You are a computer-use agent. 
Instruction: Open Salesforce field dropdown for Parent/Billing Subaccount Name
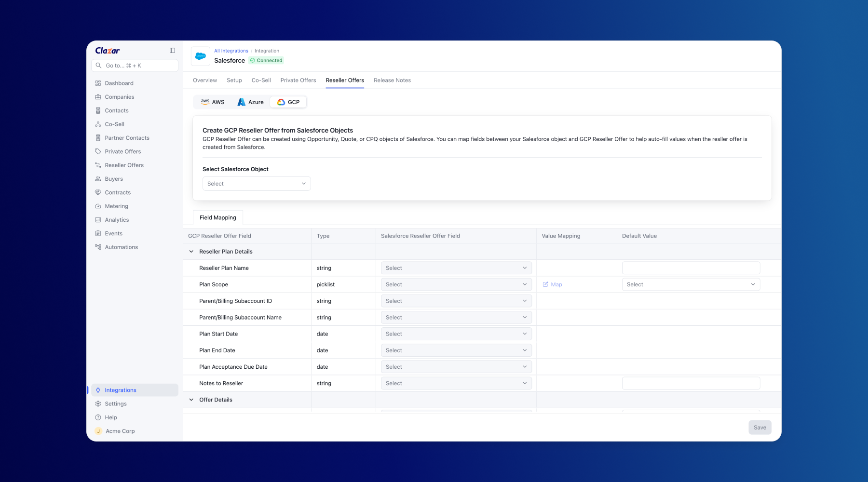pyautogui.click(x=456, y=318)
